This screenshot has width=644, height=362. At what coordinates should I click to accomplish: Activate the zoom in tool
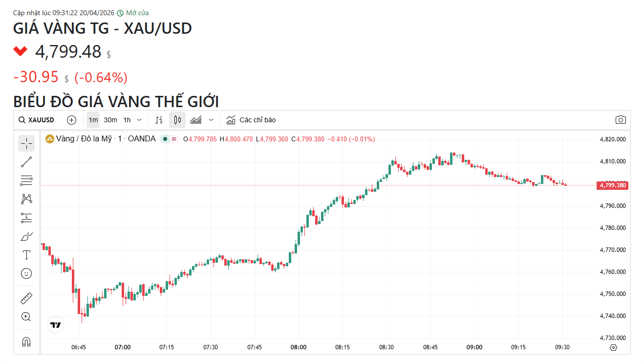[x=26, y=317]
